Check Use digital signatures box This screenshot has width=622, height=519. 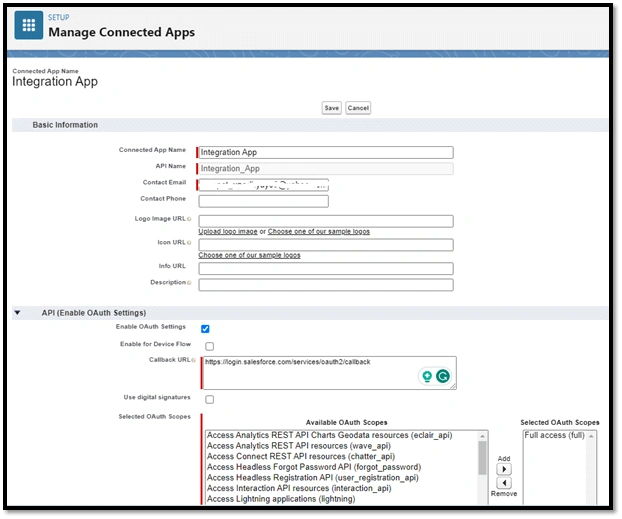click(209, 400)
